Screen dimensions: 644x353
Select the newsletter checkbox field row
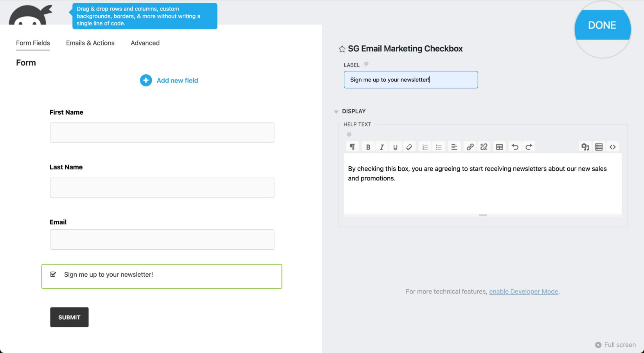click(162, 276)
